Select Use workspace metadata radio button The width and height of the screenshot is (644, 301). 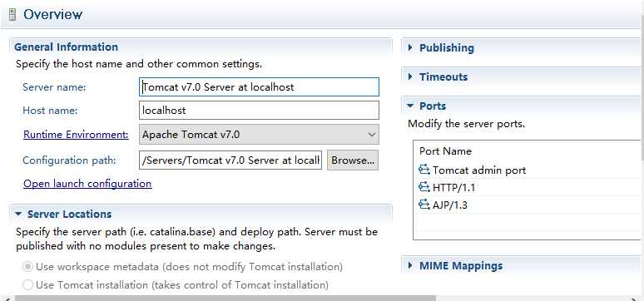coord(27,267)
